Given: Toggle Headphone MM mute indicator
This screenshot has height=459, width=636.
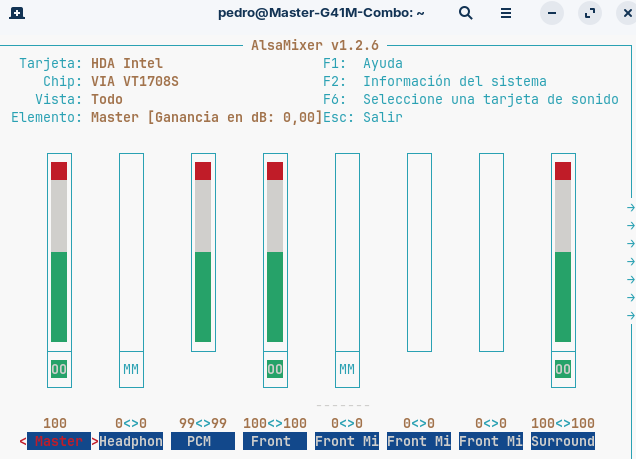Looking at the screenshot, I should click(131, 369).
